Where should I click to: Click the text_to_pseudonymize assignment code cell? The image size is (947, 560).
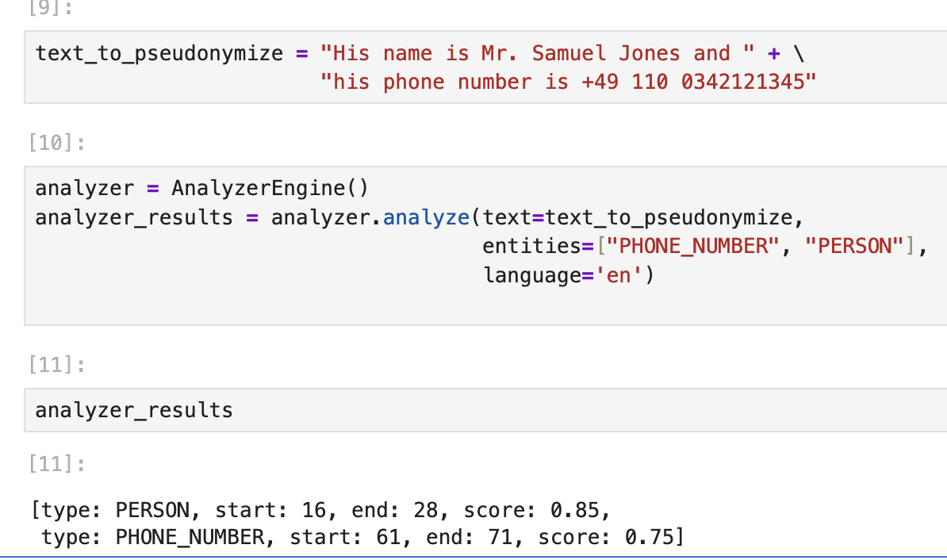tap(485, 67)
